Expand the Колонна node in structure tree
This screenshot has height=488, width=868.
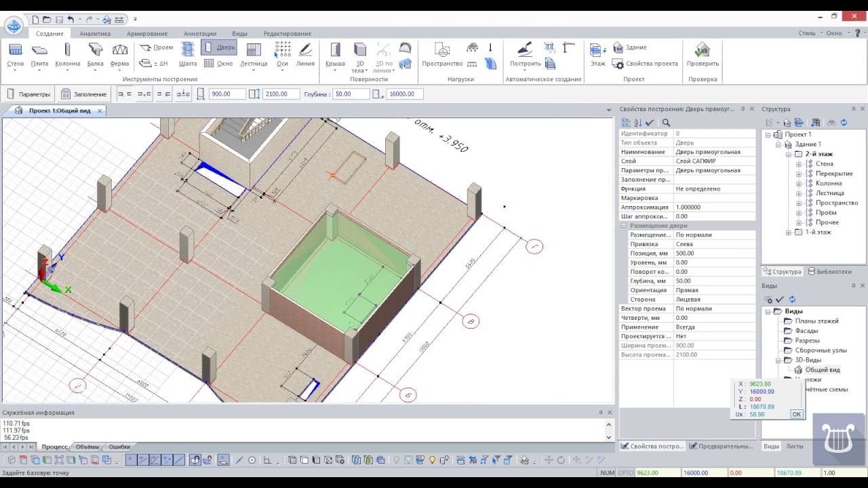click(799, 184)
